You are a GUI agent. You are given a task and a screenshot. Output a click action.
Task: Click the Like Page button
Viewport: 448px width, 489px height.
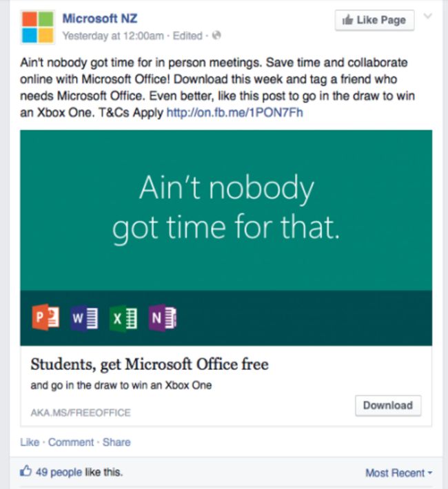click(375, 20)
